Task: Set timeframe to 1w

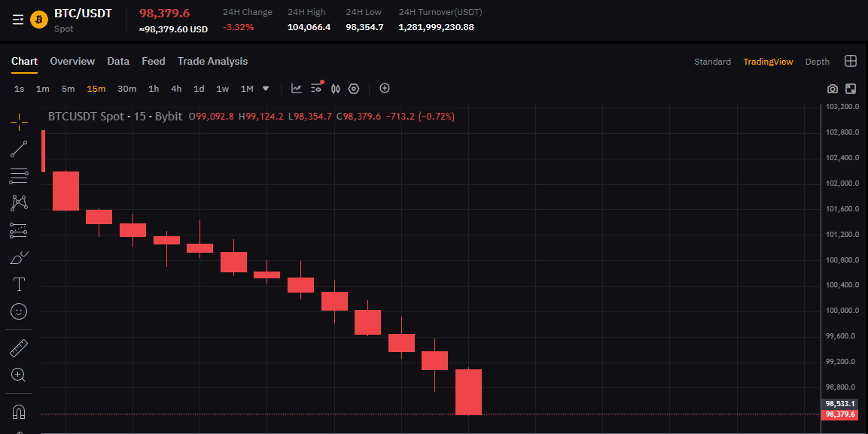Action: click(x=223, y=89)
